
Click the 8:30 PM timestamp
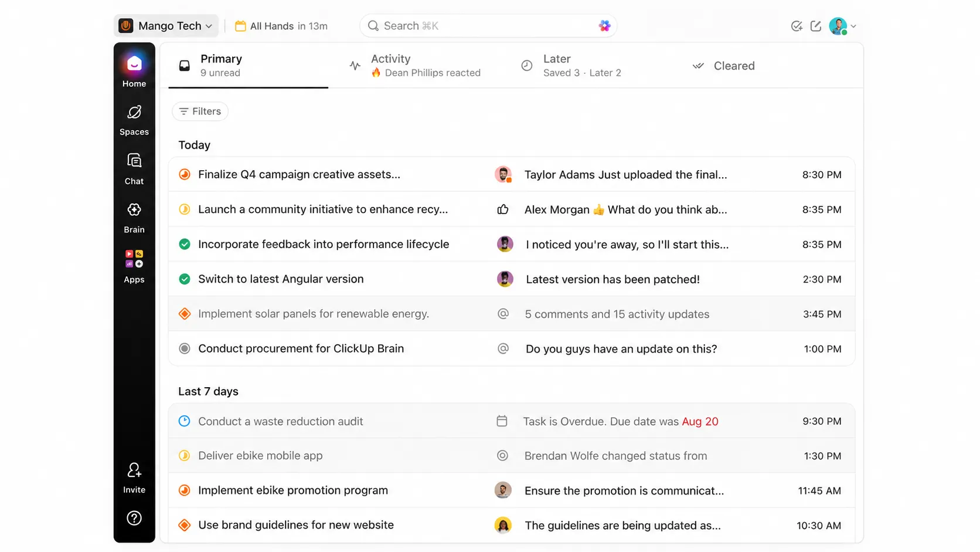tap(822, 175)
